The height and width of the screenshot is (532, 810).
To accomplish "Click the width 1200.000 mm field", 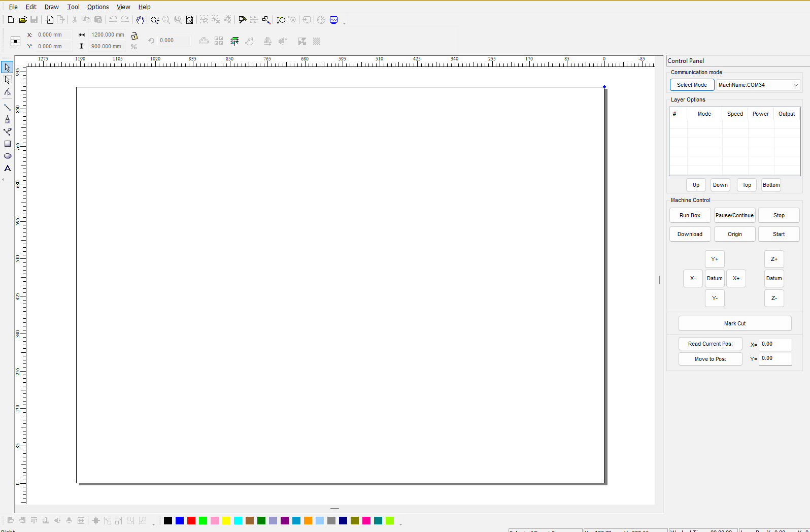I will pos(107,35).
